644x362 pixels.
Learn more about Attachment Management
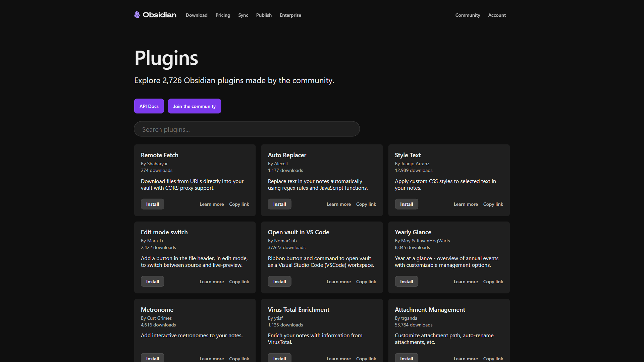[466, 359]
